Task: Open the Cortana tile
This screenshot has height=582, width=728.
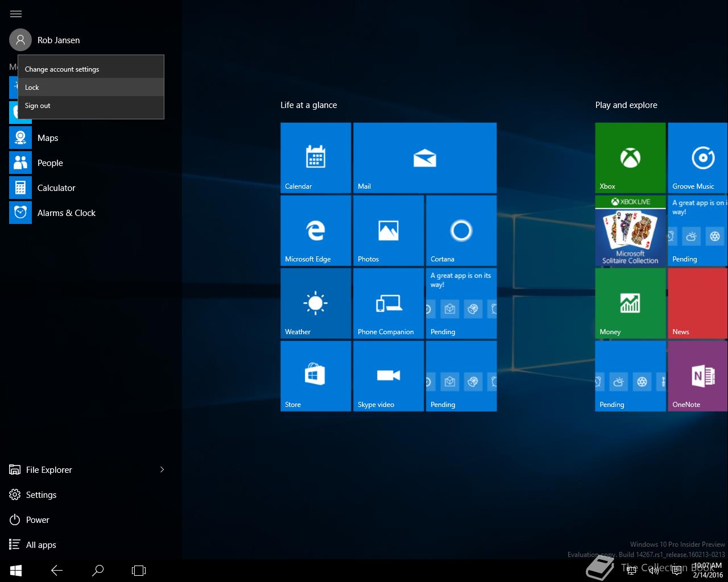Action: click(461, 231)
